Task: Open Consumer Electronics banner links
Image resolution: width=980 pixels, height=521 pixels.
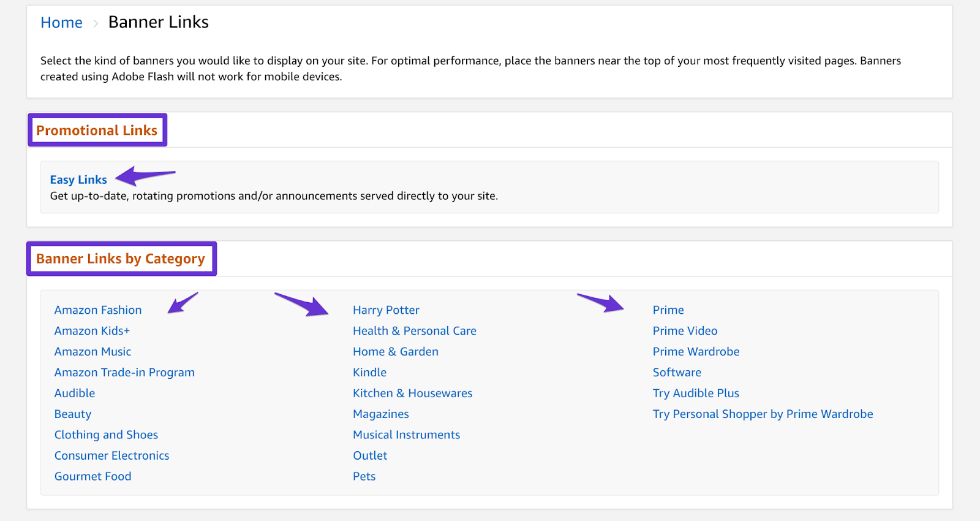Action: pos(111,456)
